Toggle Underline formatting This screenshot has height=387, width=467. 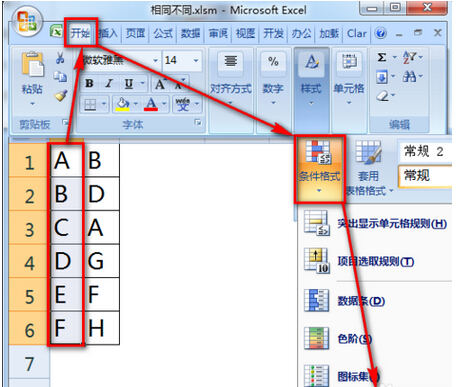pyautogui.click(x=129, y=83)
